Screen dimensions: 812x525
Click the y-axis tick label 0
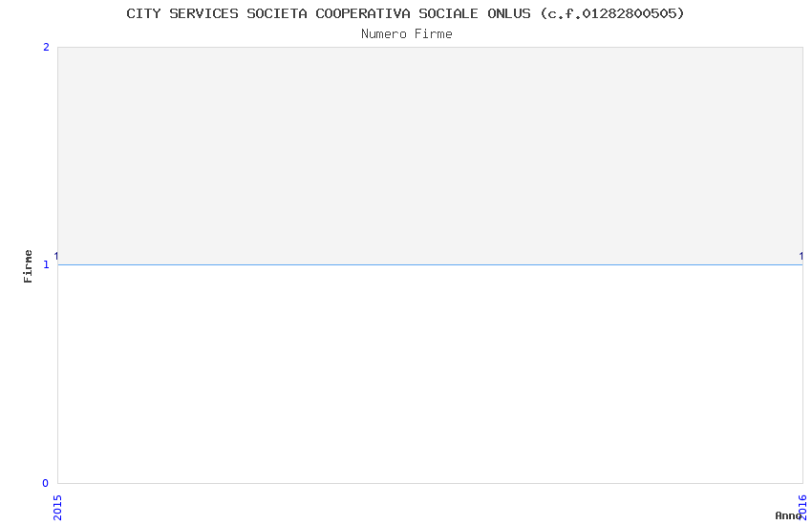tap(46, 483)
